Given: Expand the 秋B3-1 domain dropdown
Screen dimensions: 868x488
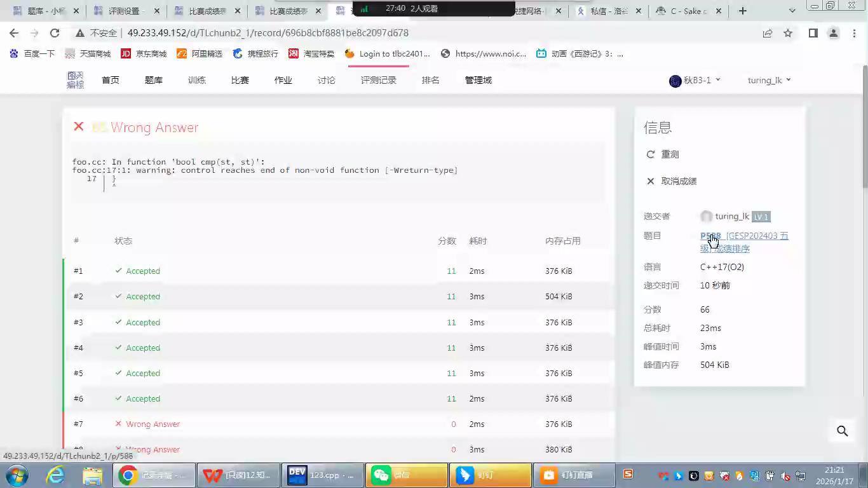Looking at the screenshot, I should 695,80.
